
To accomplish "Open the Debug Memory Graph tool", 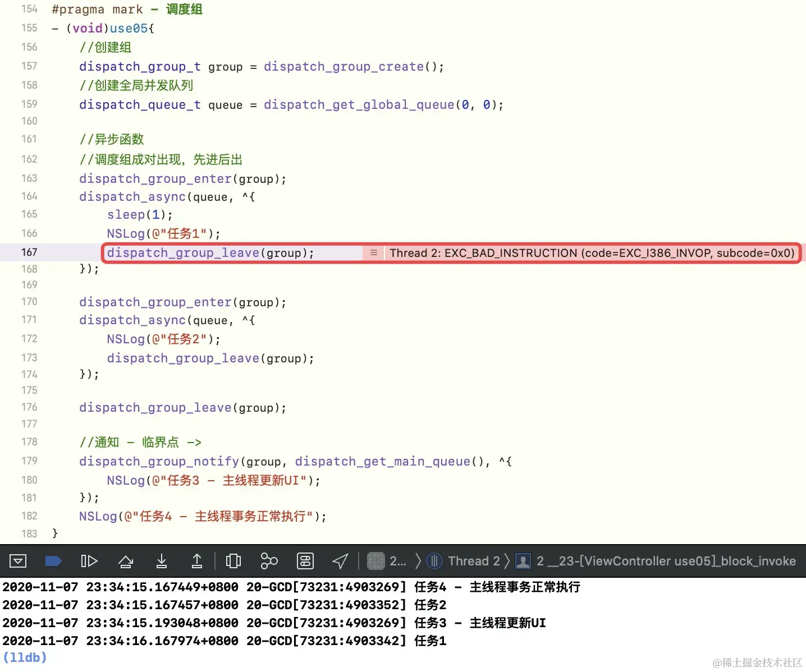I will [269, 561].
